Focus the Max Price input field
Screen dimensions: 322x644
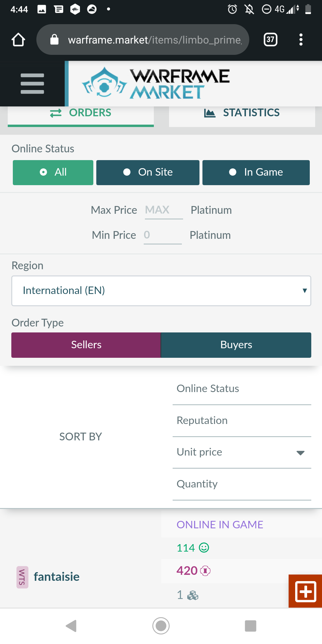click(164, 210)
